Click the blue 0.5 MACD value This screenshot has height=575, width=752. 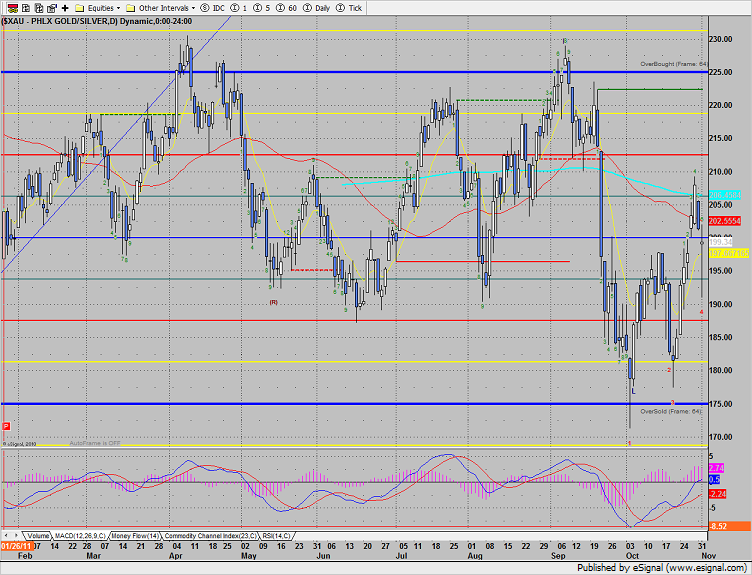click(714, 480)
